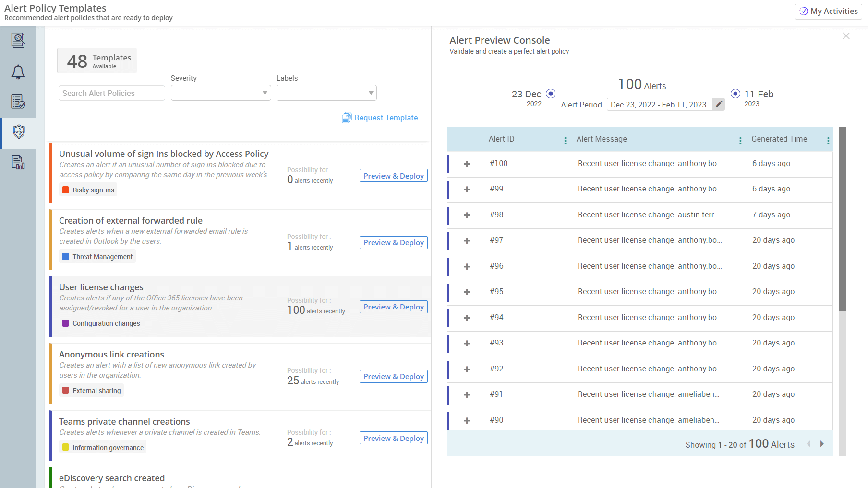
Task: Expand alert row #90 details
Action: point(466,420)
